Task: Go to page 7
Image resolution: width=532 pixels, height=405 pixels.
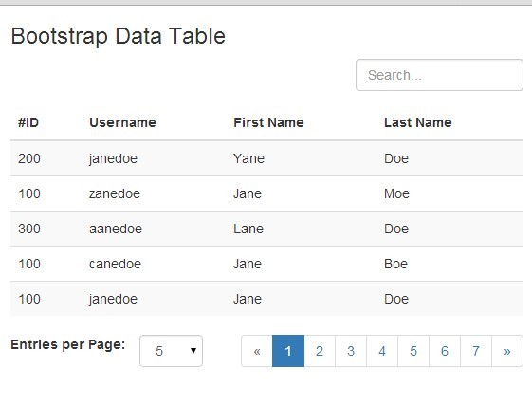Action: [x=476, y=351]
